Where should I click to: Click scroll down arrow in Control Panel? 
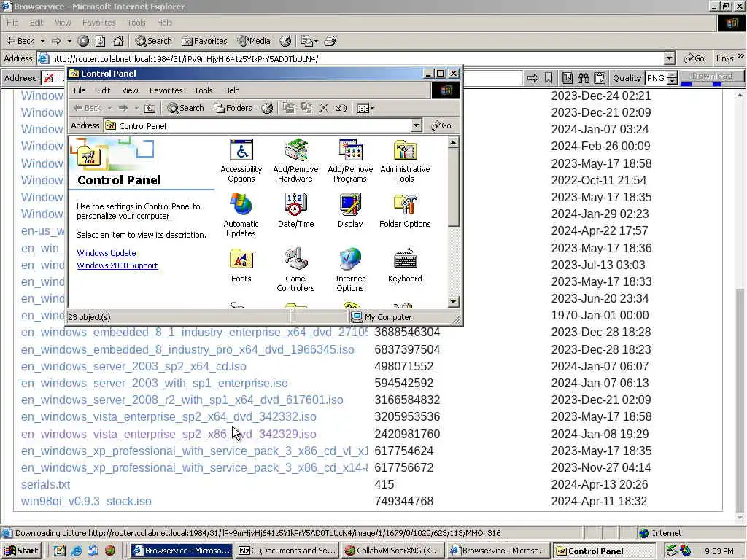(x=454, y=301)
